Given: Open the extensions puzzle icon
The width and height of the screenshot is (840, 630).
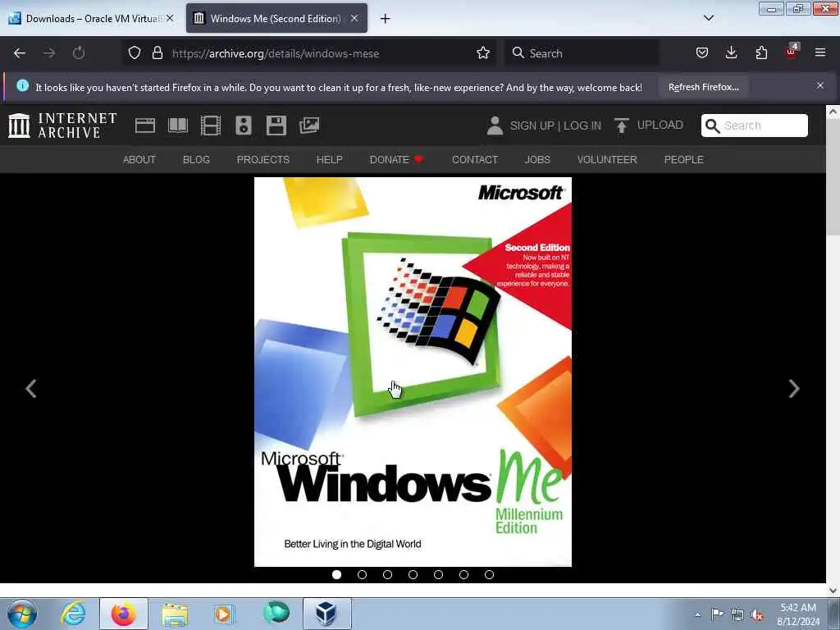Looking at the screenshot, I should pyautogui.click(x=761, y=53).
